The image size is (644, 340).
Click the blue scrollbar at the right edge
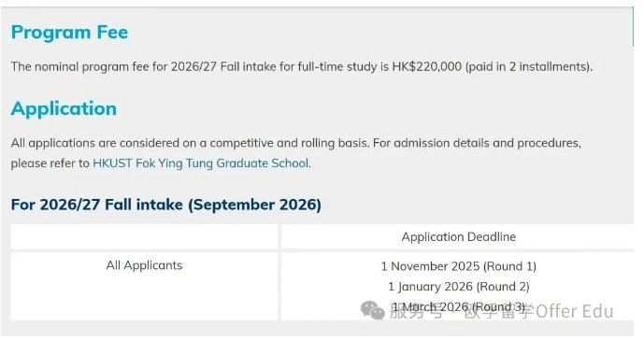(x=633, y=27)
